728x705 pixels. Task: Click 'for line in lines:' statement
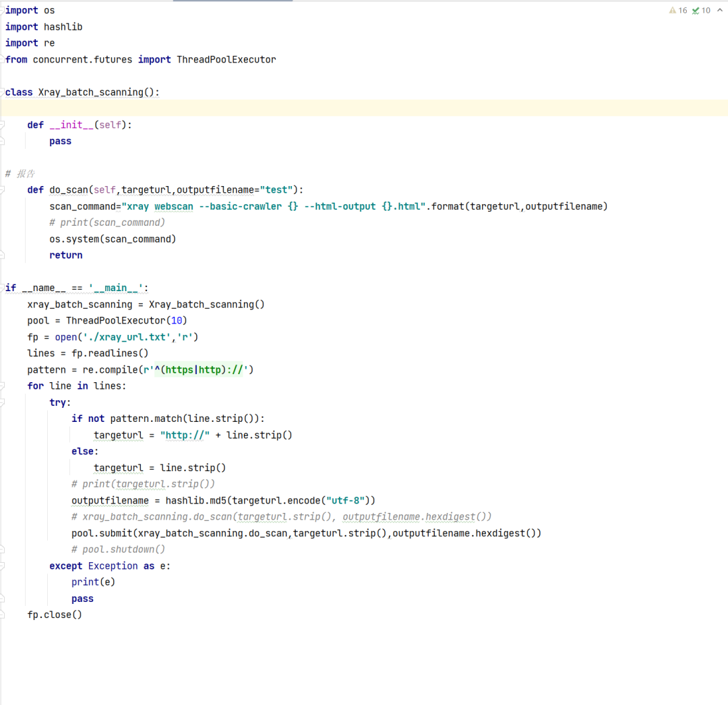[x=77, y=386]
